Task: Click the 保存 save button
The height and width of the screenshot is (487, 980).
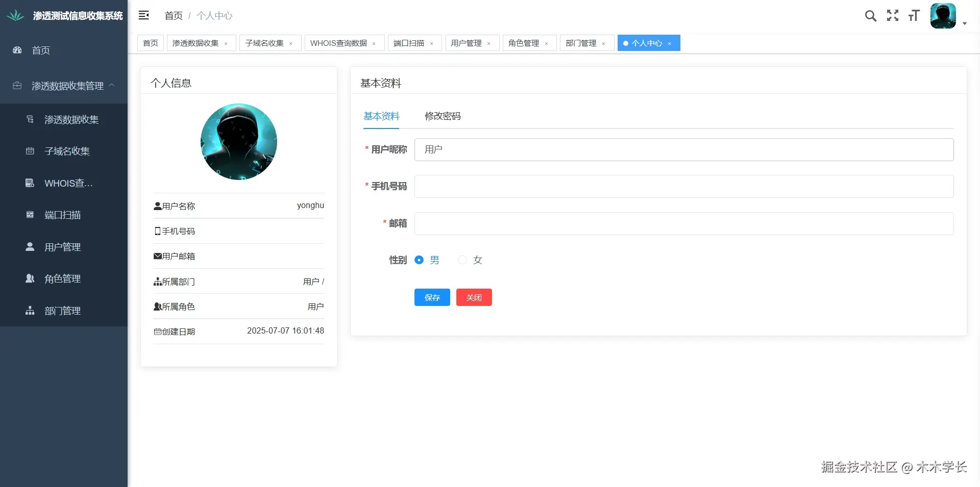Action: [x=432, y=297]
